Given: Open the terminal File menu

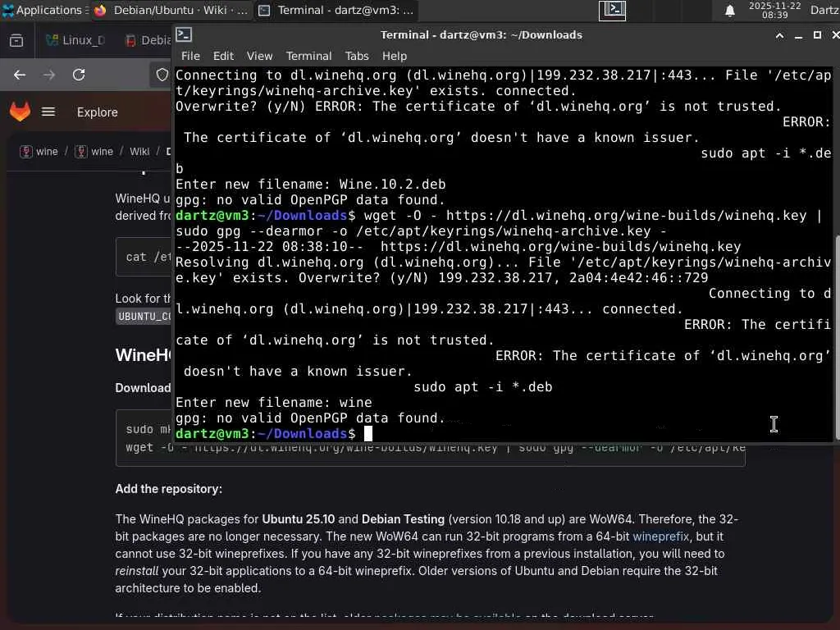Looking at the screenshot, I should pos(190,56).
